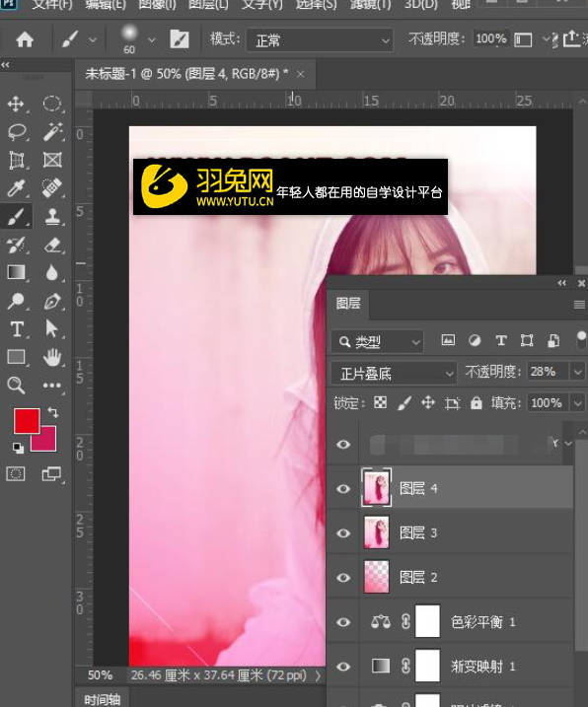Hide layer 图层 4
This screenshot has height=707, width=588.
pos(343,489)
